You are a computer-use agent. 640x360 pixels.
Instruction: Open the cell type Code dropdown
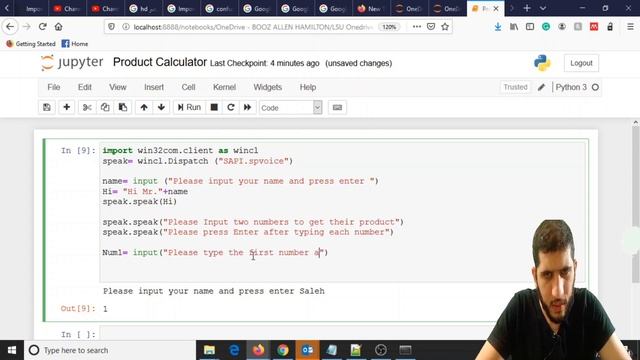pyautogui.click(x=291, y=108)
